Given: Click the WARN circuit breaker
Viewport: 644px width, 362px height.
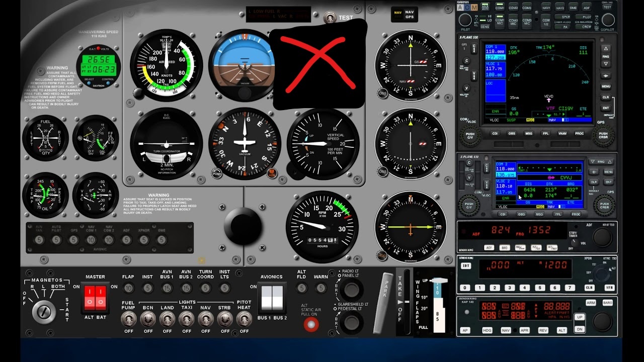Looking at the screenshot, I should 321,288.
